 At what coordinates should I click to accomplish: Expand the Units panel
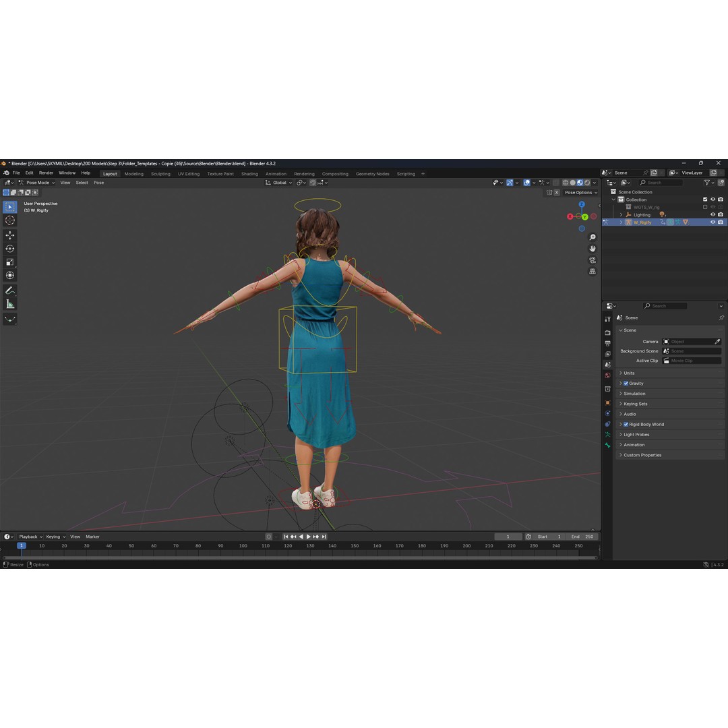point(670,373)
